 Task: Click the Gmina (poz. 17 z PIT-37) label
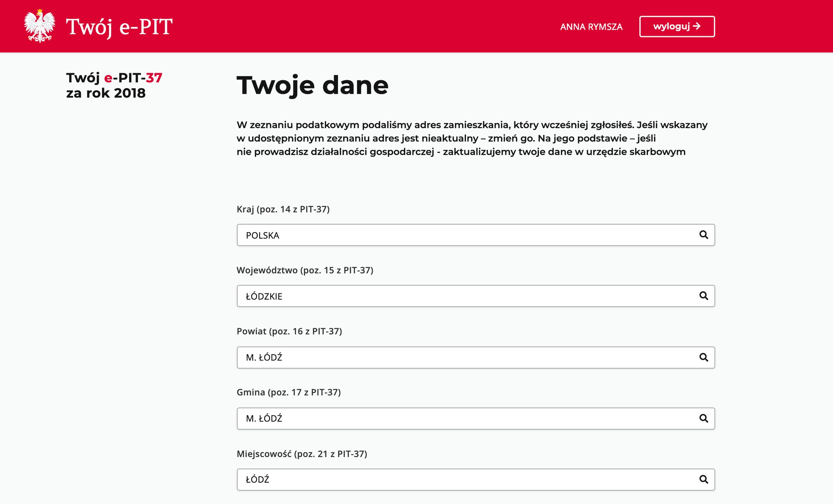tap(289, 392)
